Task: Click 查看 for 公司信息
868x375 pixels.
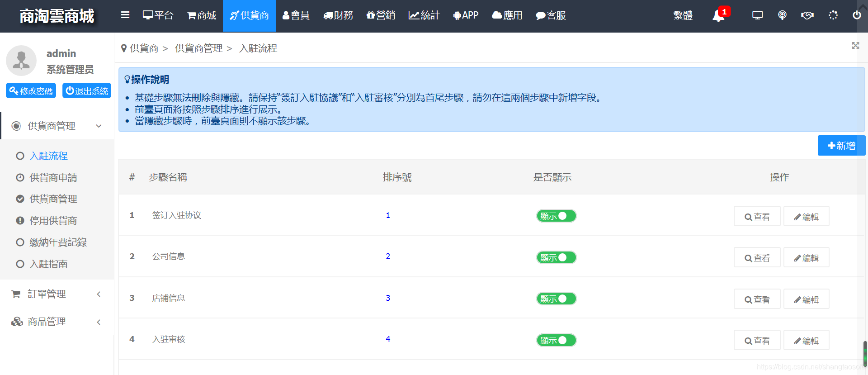Action: click(x=757, y=257)
